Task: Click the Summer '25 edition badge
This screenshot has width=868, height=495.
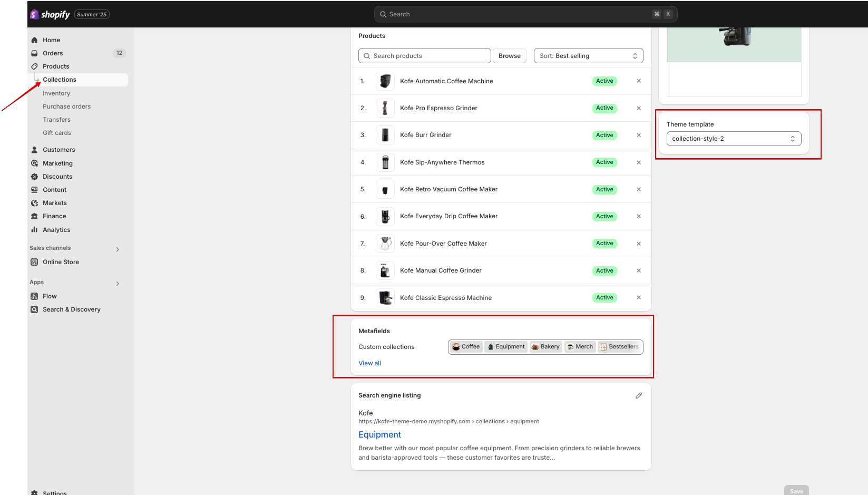Action: point(92,14)
